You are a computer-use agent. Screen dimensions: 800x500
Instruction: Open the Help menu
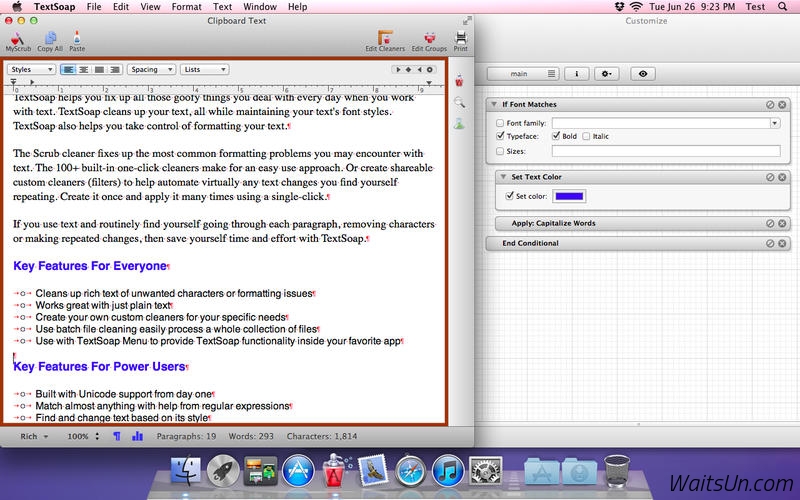coord(297,7)
